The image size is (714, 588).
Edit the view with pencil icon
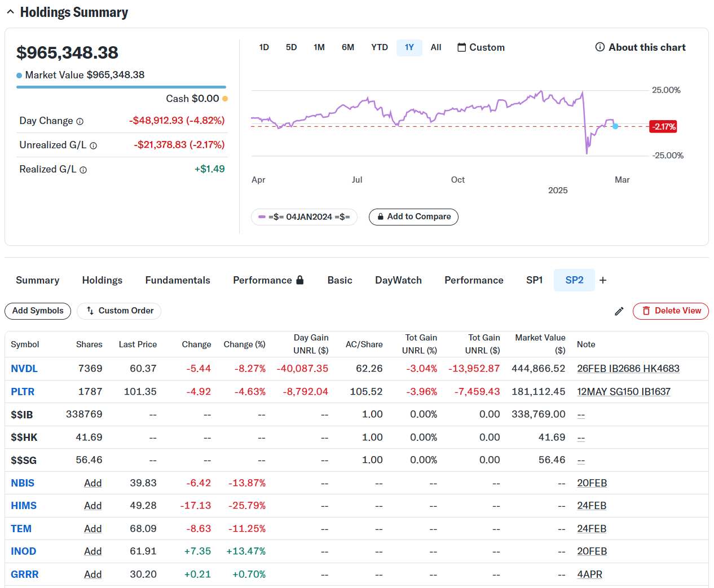[x=619, y=311]
